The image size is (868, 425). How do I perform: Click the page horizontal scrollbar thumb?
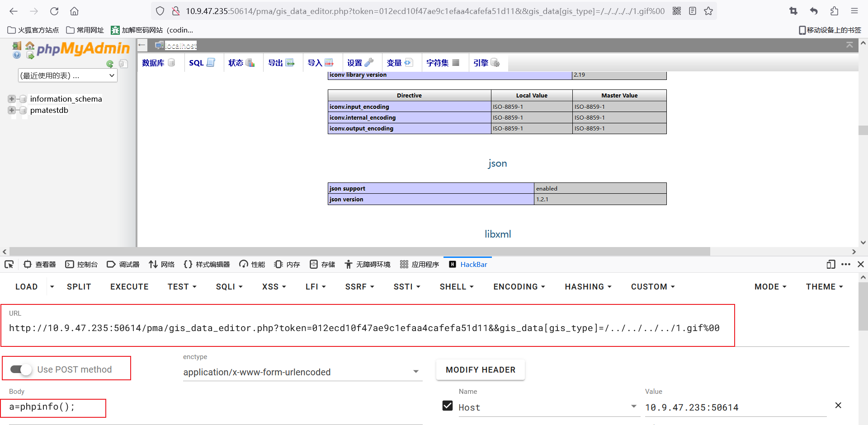(359, 252)
